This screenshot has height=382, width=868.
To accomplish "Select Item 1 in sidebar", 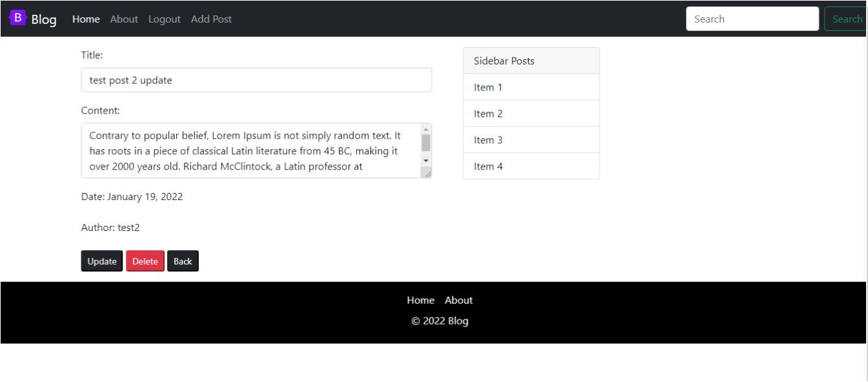I will (x=531, y=87).
